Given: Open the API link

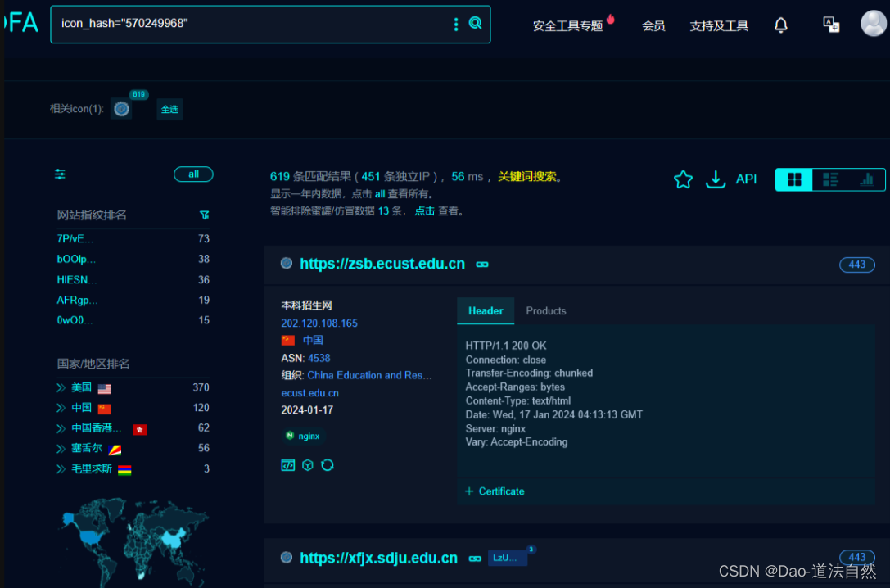Looking at the screenshot, I should 746,179.
